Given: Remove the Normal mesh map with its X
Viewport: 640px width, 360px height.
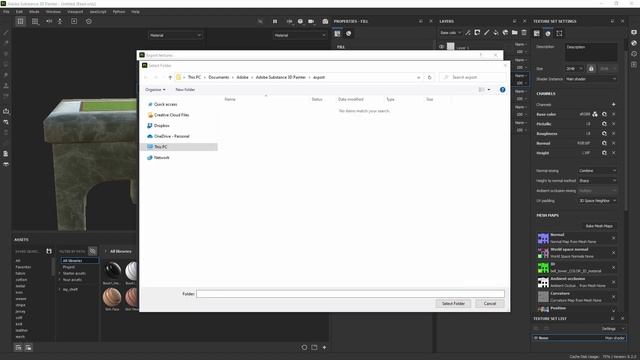Looking at the screenshot, I should [613, 238].
